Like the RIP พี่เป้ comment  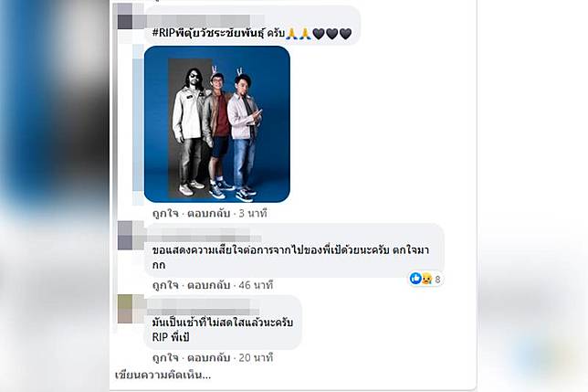click(x=165, y=357)
